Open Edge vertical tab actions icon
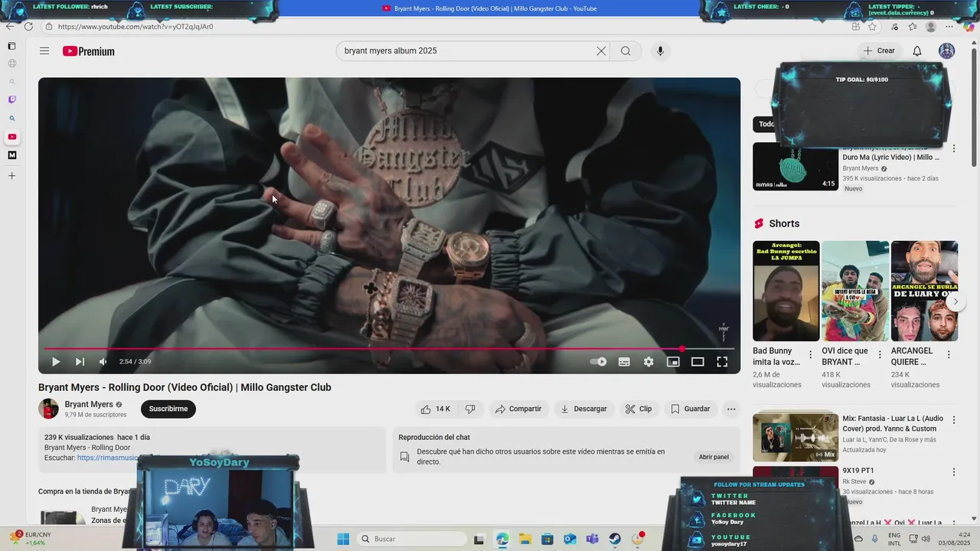The image size is (980, 551). (x=11, y=46)
